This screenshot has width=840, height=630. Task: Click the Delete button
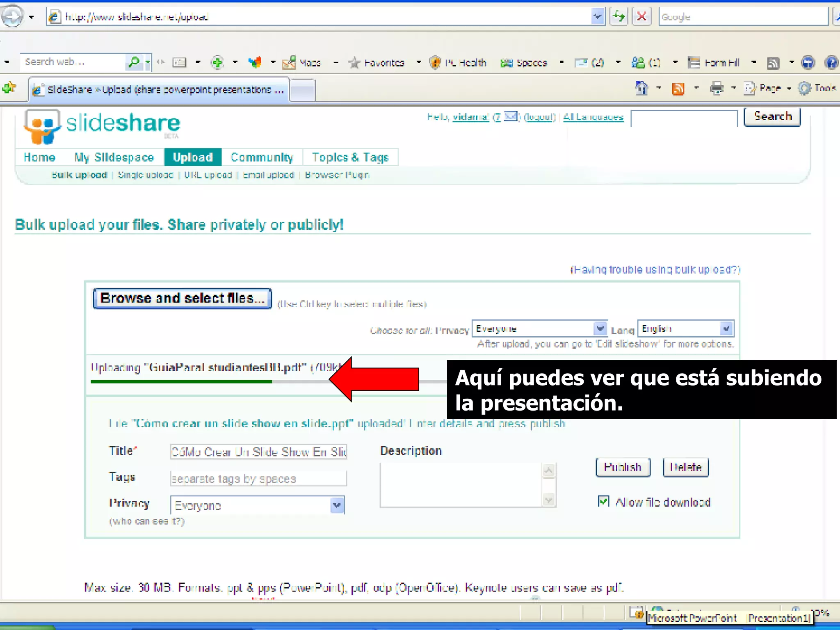click(686, 467)
